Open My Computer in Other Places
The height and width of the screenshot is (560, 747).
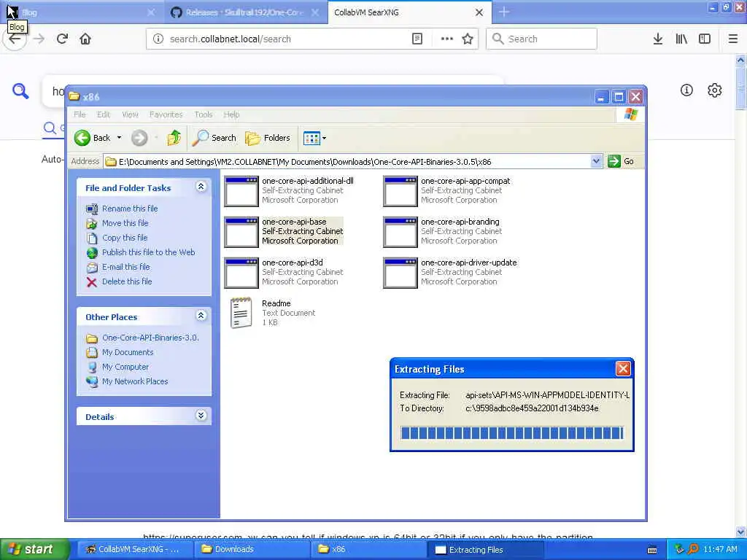(x=125, y=367)
